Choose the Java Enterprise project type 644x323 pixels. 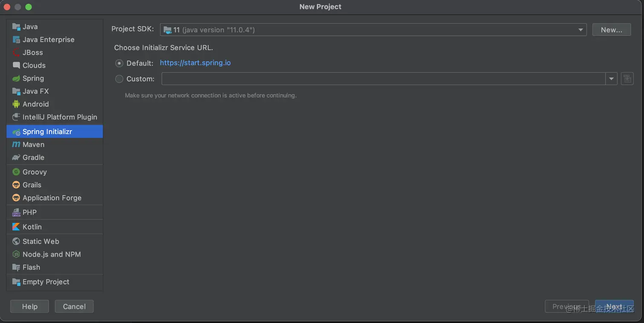(x=55, y=40)
